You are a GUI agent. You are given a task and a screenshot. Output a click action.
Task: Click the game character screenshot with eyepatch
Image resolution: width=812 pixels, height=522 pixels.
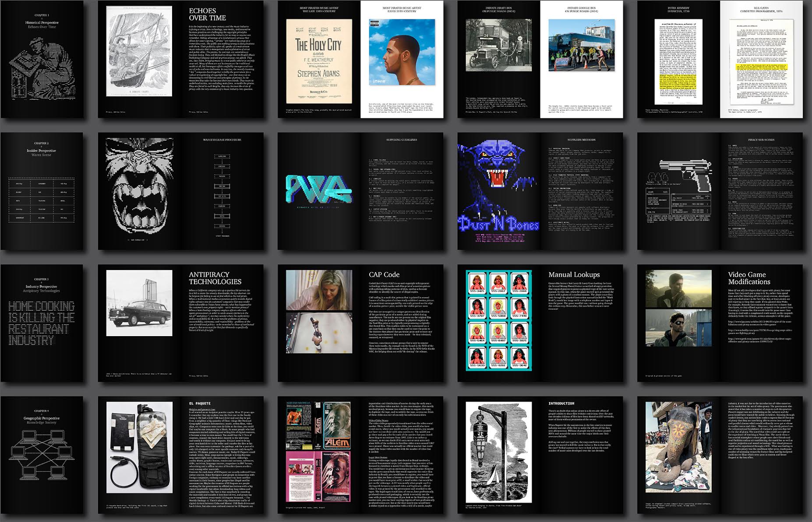(x=678, y=328)
